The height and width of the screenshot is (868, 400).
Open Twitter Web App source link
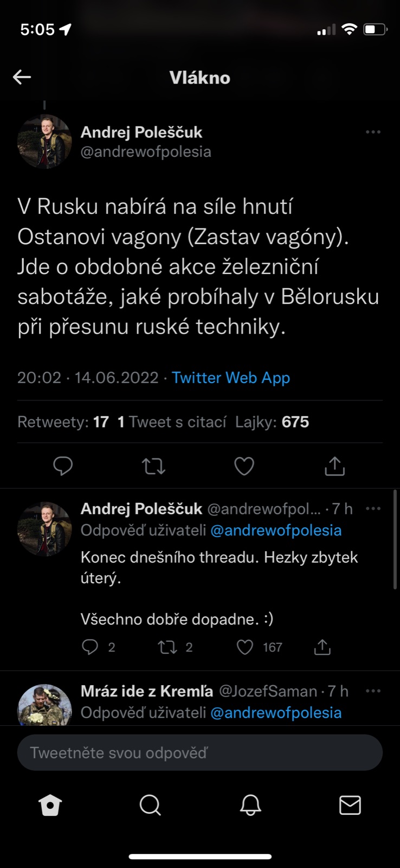(231, 378)
